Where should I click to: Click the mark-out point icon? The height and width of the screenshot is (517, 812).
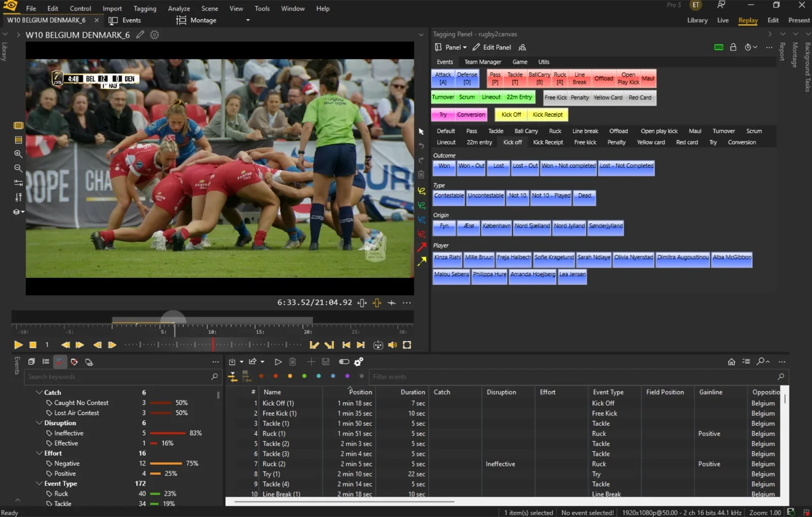click(329, 345)
